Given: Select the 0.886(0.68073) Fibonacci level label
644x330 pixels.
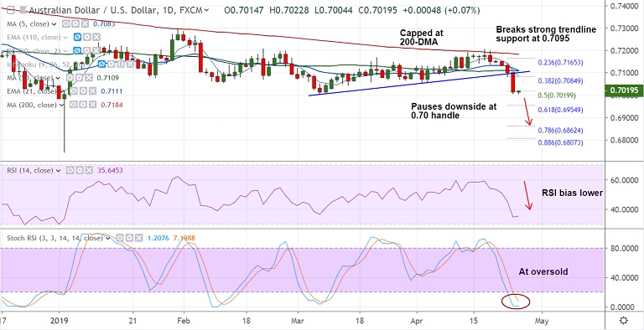Looking at the screenshot, I should tap(561, 142).
